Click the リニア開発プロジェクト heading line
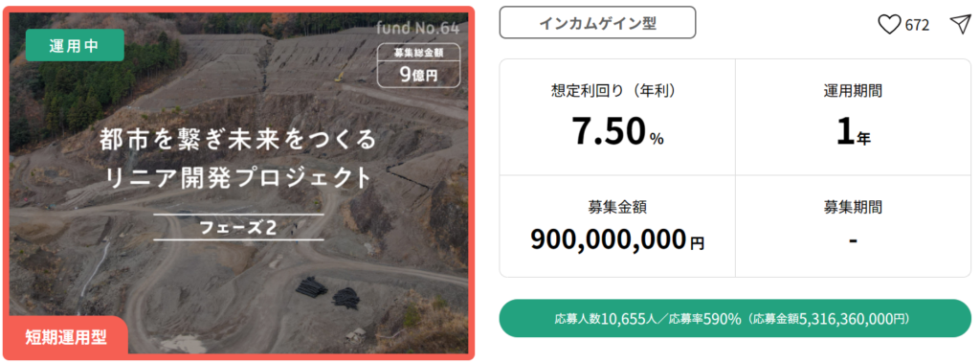This screenshot has height=363, width=980. click(x=239, y=178)
